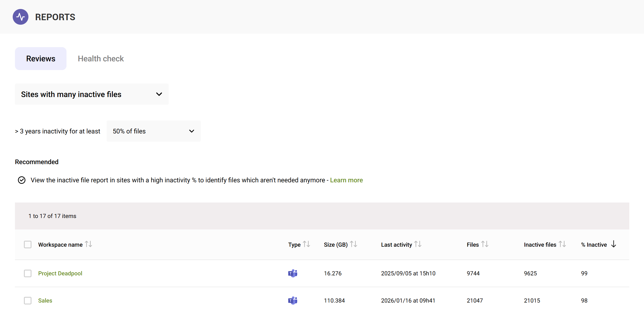Select the Reviews tab
Image resolution: width=644 pixels, height=318 pixels.
(x=41, y=58)
